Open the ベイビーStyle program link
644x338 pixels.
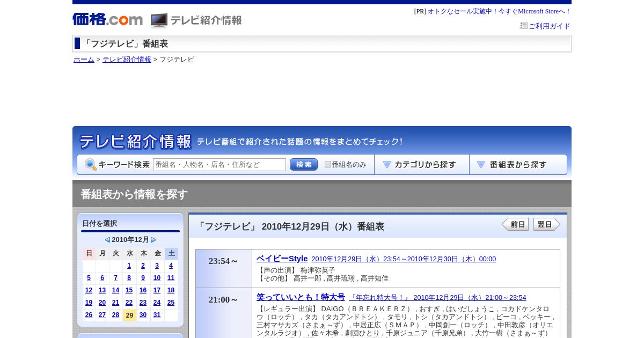[282, 259]
